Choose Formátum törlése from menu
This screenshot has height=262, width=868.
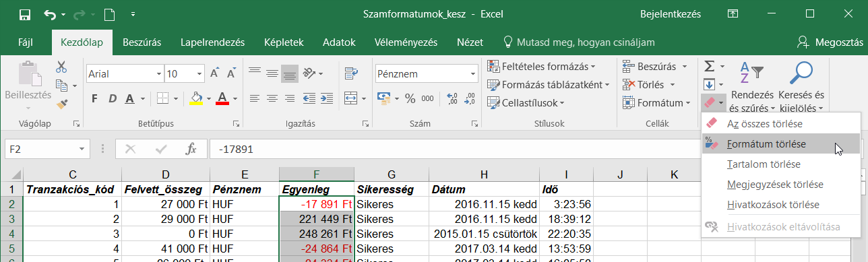click(x=780, y=144)
